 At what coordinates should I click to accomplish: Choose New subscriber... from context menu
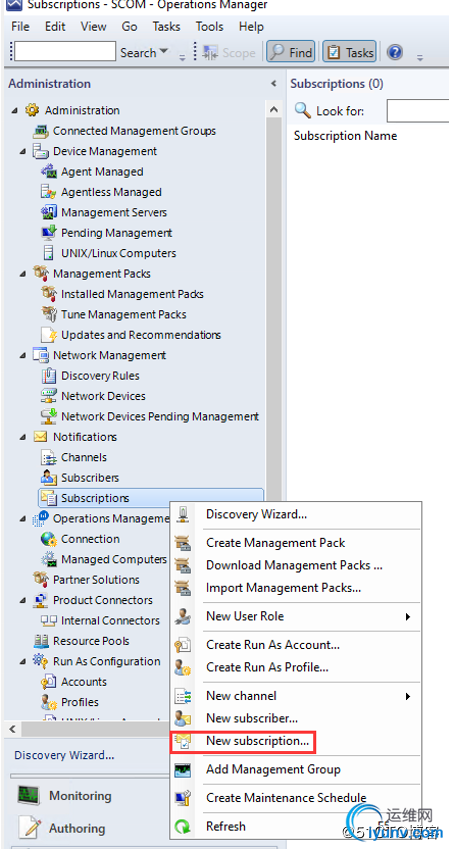point(252,719)
